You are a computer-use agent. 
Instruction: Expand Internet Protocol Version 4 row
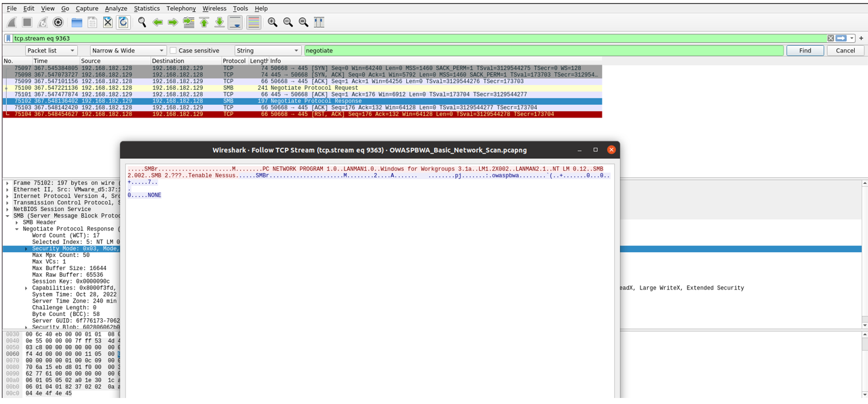tap(8, 197)
